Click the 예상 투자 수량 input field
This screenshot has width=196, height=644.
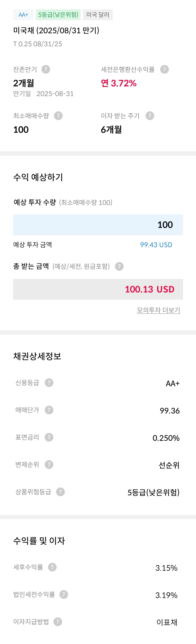[x=98, y=225]
